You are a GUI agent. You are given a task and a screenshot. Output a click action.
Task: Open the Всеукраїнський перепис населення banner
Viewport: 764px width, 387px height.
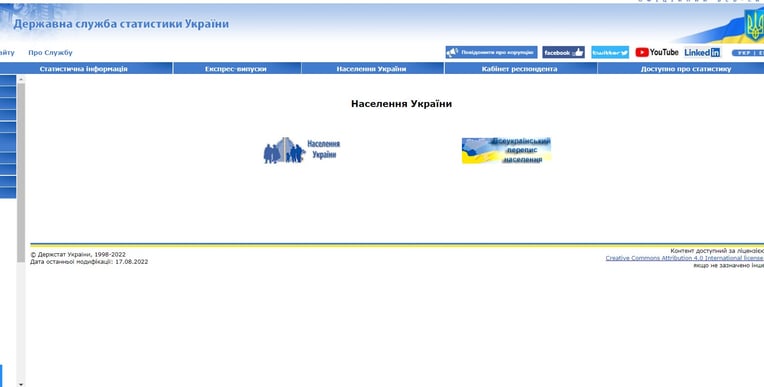click(x=506, y=151)
